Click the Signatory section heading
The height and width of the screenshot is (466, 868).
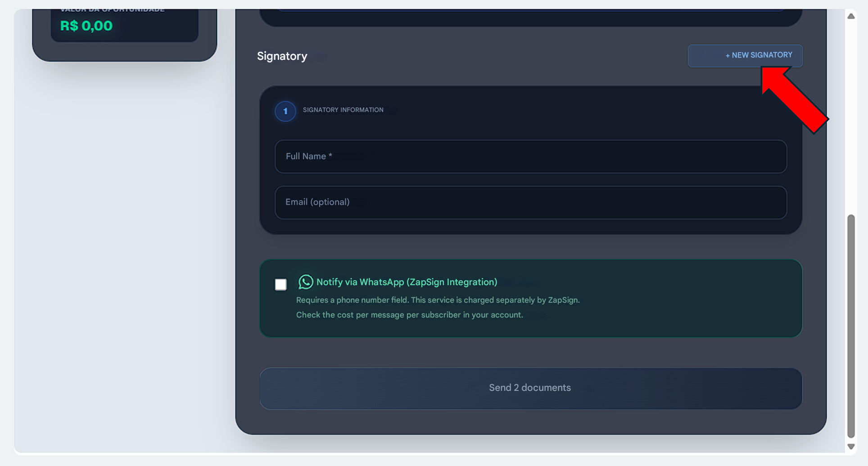coord(282,56)
